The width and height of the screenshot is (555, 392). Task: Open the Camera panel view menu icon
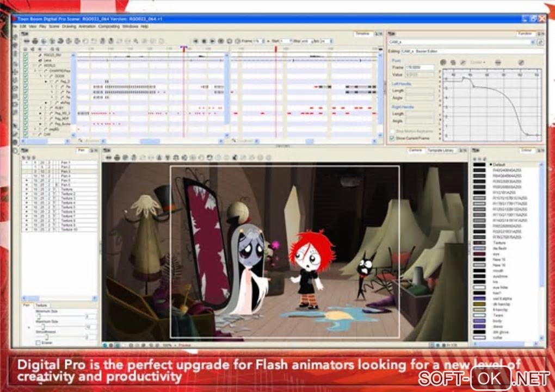coord(107,151)
